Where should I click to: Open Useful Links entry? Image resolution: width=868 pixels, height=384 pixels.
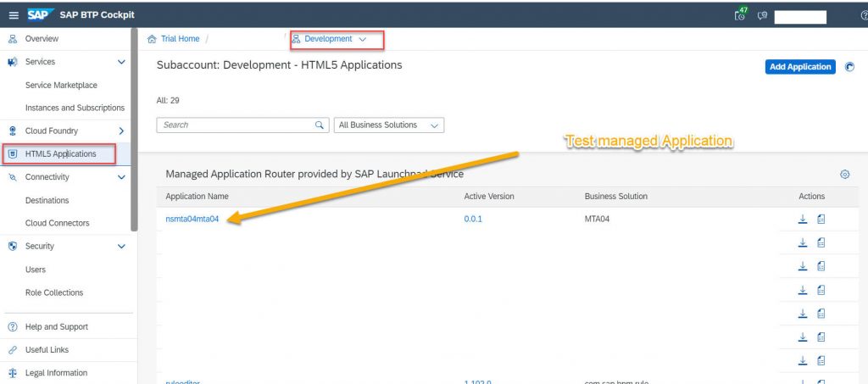click(47, 350)
